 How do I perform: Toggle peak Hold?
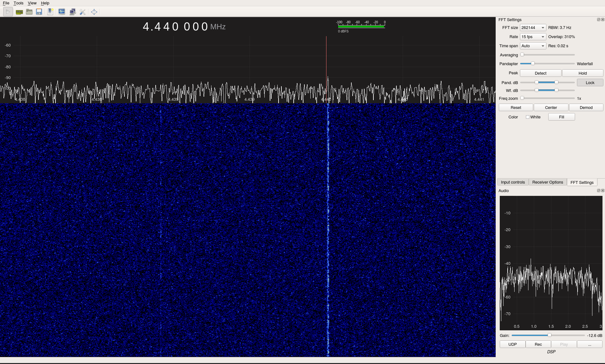tap(583, 73)
